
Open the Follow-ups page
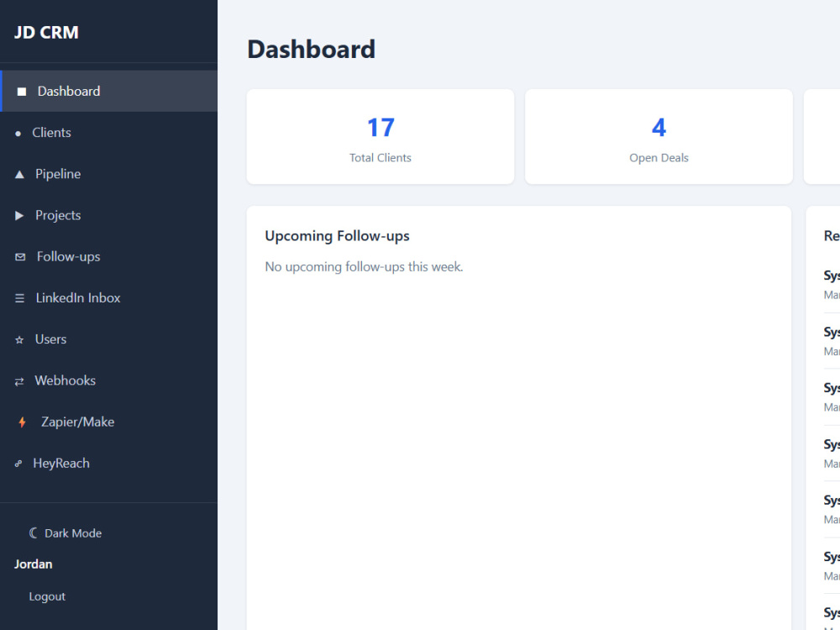click(108, 256)
